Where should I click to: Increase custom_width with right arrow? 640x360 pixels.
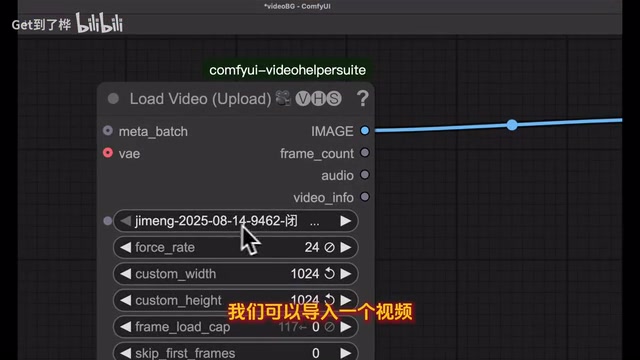[x=346, y=274]
